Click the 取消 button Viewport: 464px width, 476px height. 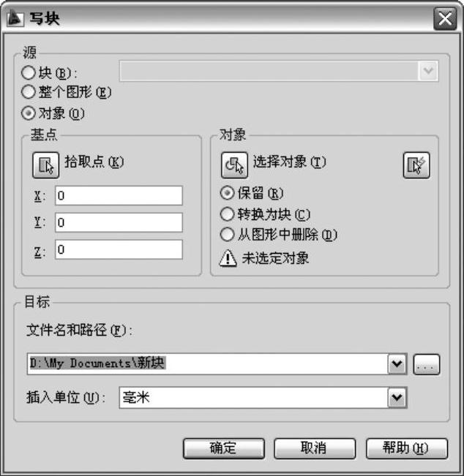coord(315,448)
